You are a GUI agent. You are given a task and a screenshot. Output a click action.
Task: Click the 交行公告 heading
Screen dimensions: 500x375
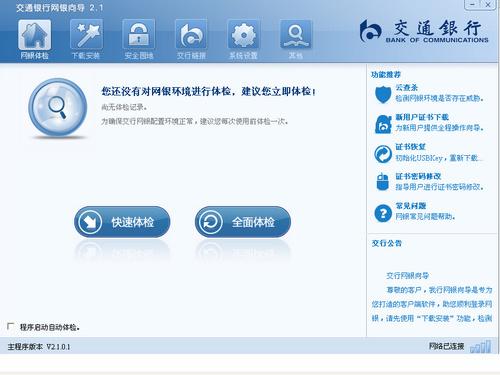coord(387,243)
